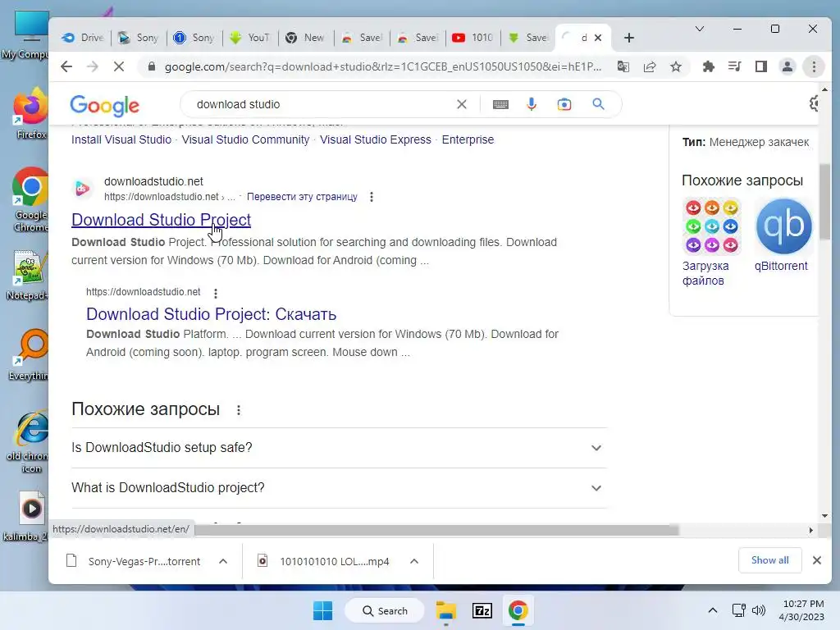This screenshot has height=630, width=840.
Task: Click the Enterprise link
Action: click(x=468, y=139)
